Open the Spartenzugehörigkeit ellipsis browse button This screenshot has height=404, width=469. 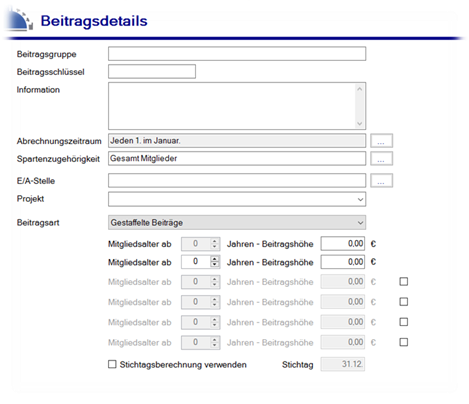point(381,158)
